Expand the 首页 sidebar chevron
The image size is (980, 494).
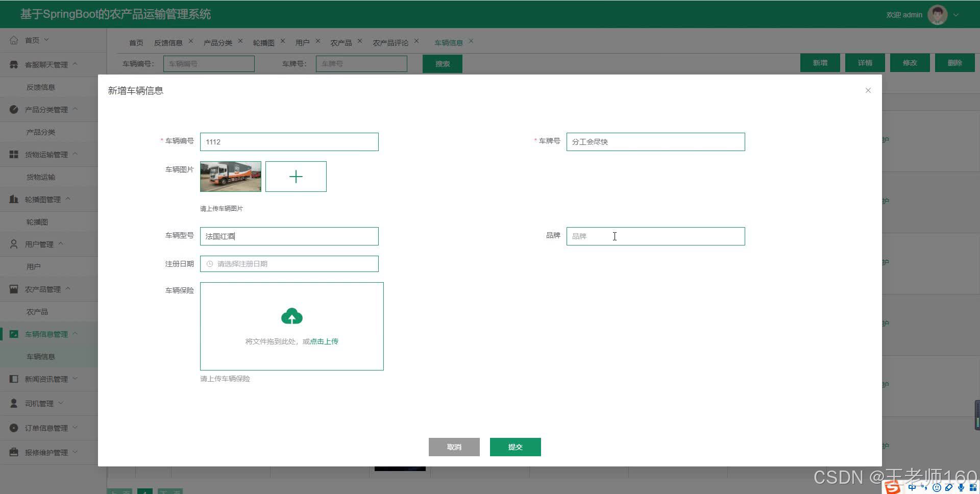(x=46, y=39)
